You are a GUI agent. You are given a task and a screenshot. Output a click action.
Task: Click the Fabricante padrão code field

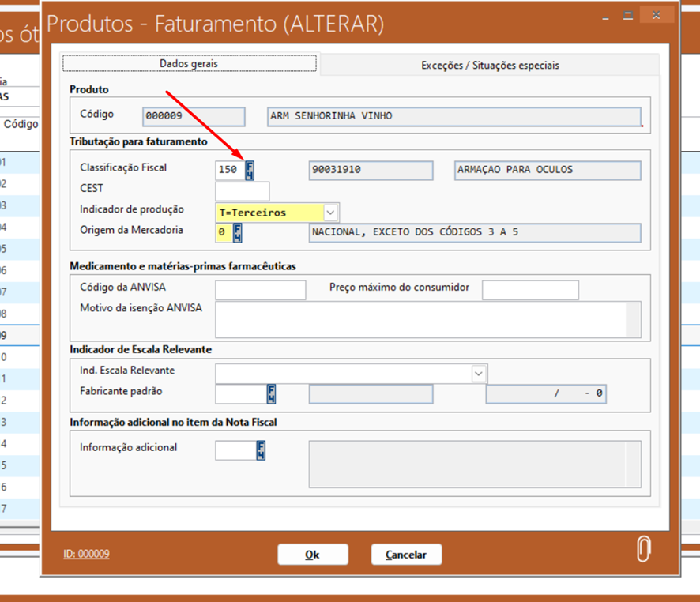[x=240, y=393]
